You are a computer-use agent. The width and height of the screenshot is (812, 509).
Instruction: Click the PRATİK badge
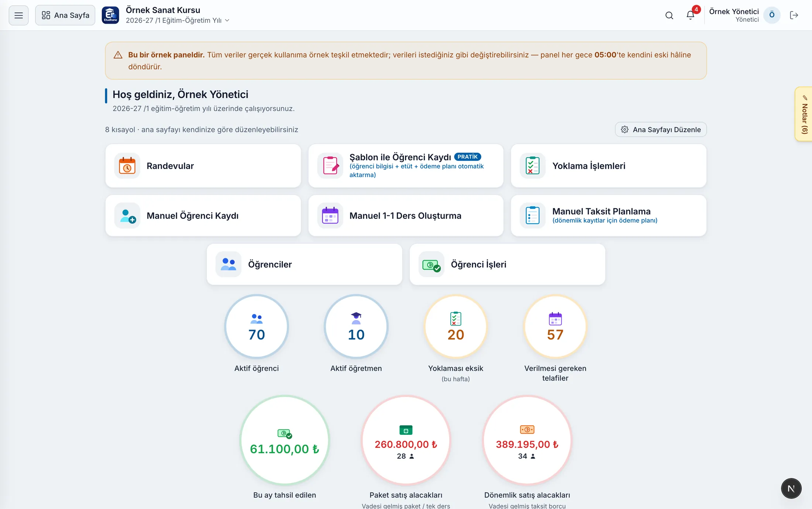click(467, 157)
